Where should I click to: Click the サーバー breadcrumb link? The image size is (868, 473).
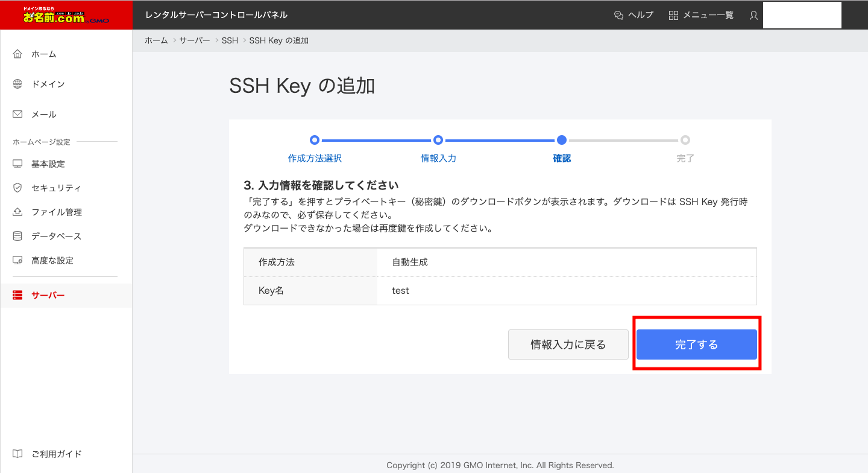tap(194, 40)
